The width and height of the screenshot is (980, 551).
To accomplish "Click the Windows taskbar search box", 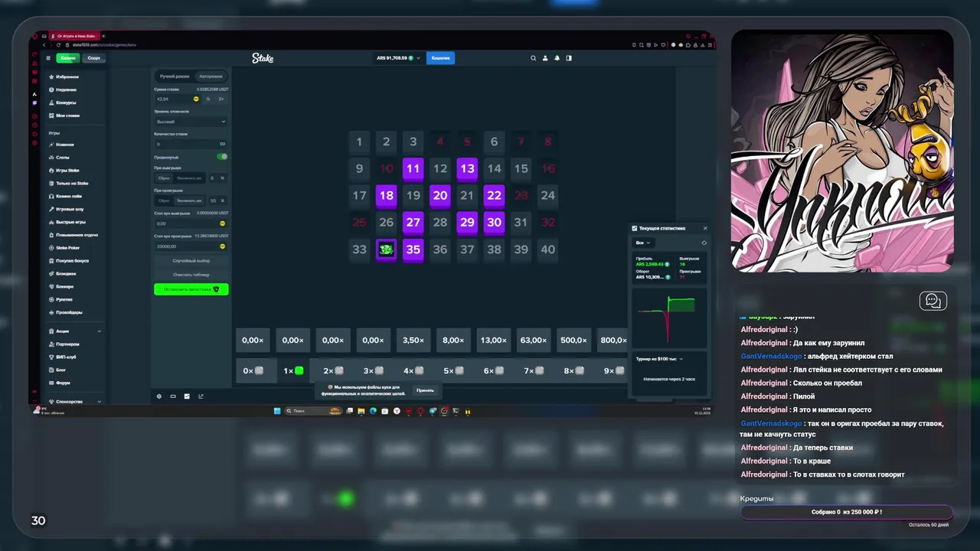I will [x=313, y=411].
